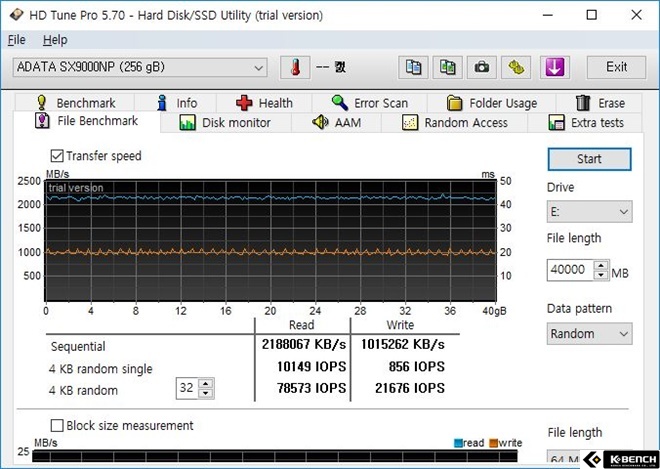Viewport: 660px width, 469px height.
Task: Decrease the file length 40000 value
Action: 601,275
